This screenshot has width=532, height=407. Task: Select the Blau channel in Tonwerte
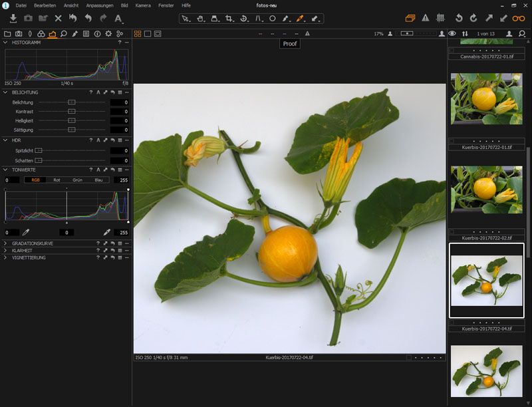pos(98,180)
